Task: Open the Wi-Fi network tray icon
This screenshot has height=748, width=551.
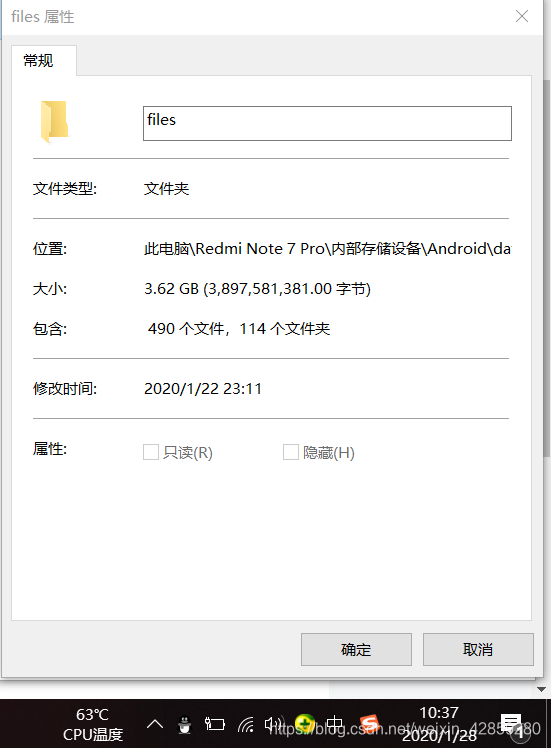Action: [246, 725]
